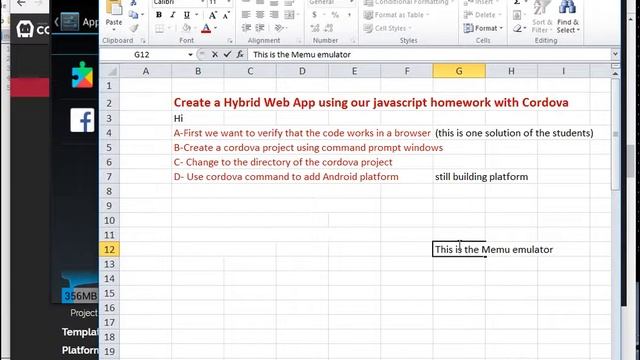This screenshot has height=360, width=640.
Task: Open the underline style dropdown arrow
Action: tap(197, 15)
